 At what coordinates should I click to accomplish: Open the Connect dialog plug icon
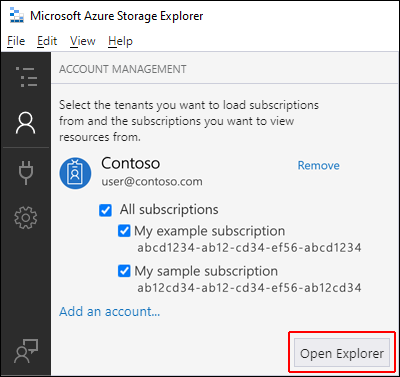pyautogui.click(x=26, y=173)
